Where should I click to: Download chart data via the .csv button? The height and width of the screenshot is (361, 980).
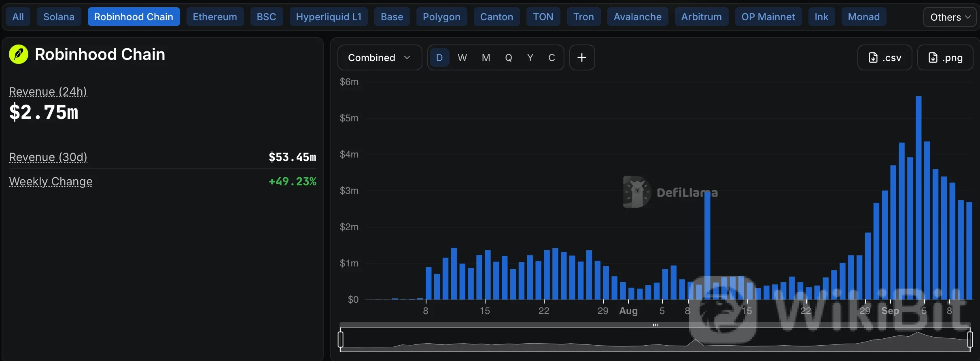(x=885, y=57)
